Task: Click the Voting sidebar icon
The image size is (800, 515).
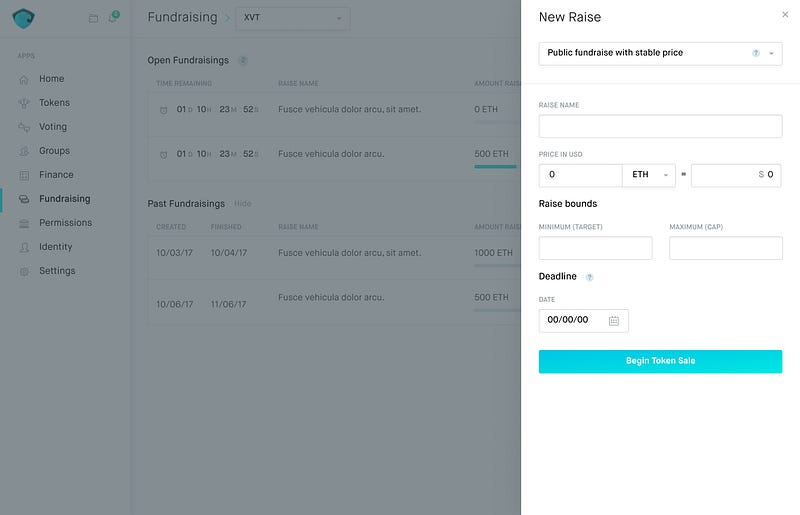Action: pyautogui.click(x=24, y=127)
